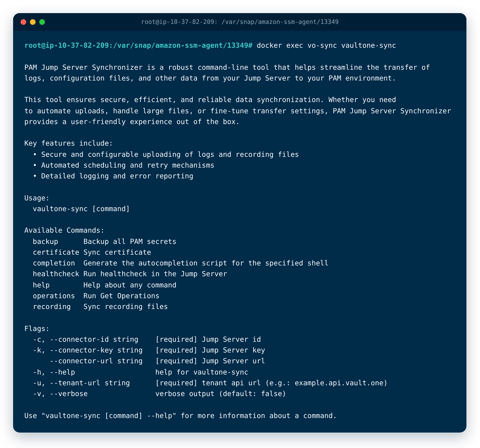Click the '-c, --connector-id string' flag
This screenshot has width=480, height=448.
[x=86, y=339]
